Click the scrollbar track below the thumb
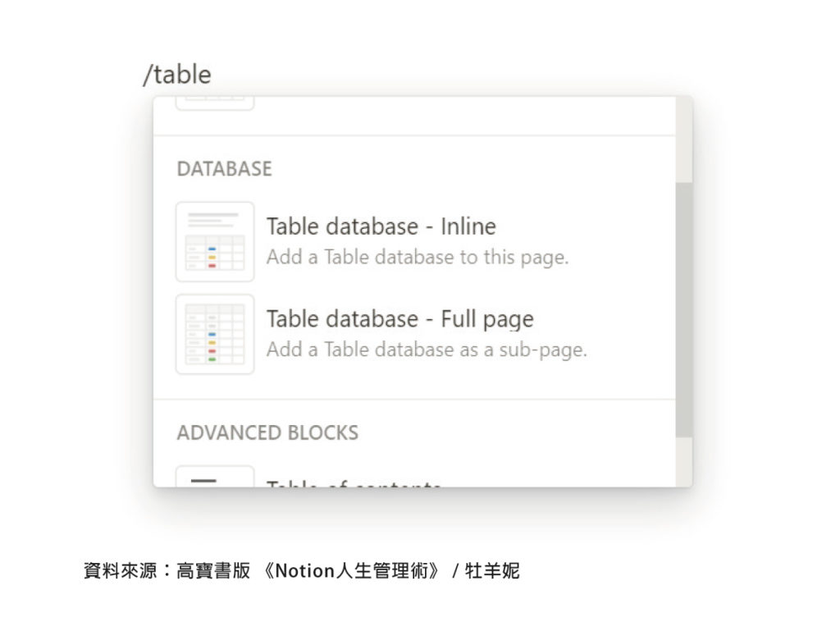The height and width of the screenshot is (622, 840). (683, 462)
